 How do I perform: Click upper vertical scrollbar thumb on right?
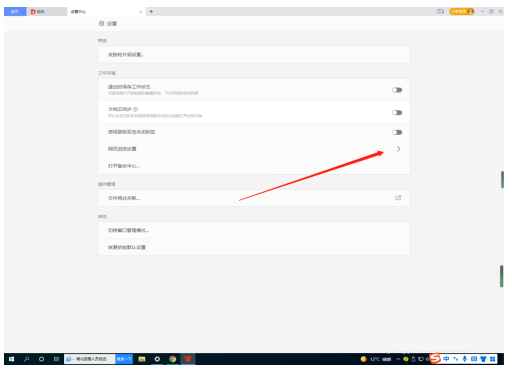(x=502, y=179)
